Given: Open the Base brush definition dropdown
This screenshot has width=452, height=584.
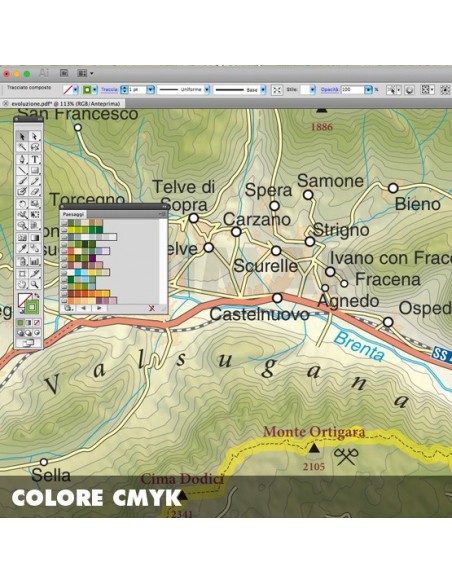Looking at the screenshot, I should click(263, 90).
